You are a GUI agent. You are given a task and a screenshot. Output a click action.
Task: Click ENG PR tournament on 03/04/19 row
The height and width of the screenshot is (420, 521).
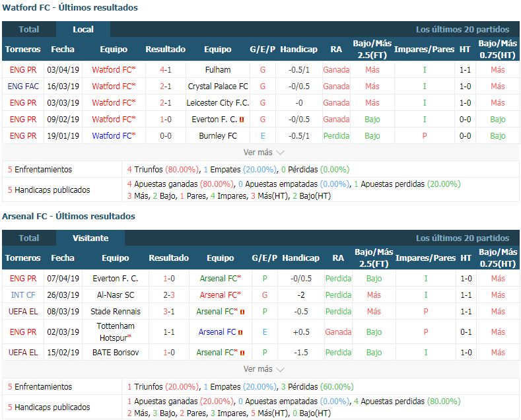point(23,70)
